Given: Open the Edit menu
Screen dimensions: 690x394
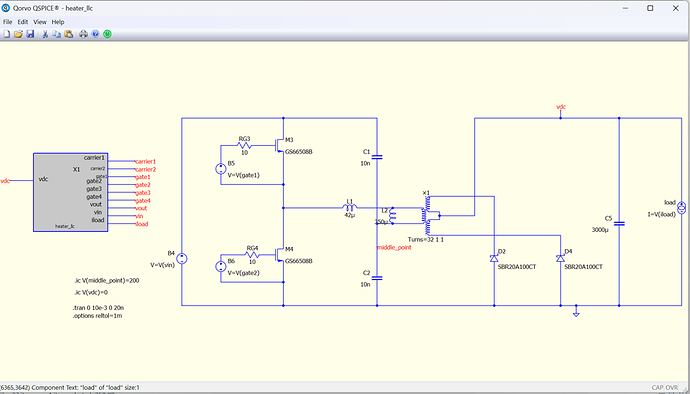Looking at the screenshot, I should [23, 22].
